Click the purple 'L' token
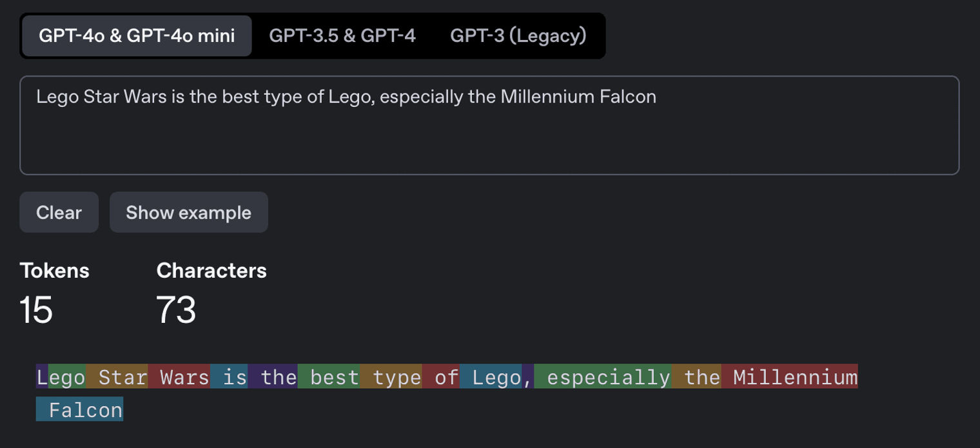The height and width of the screenshot is (448, 980). (42, 376)
